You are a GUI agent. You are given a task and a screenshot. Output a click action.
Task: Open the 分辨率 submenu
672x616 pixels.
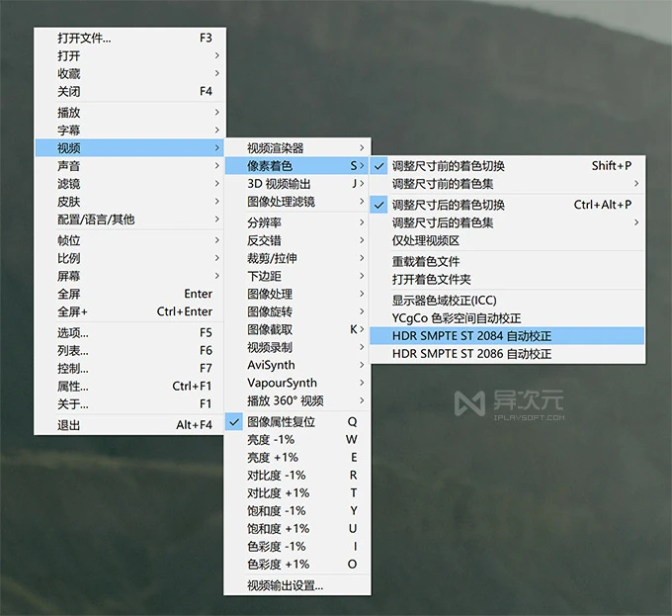pyautogui.click(x=297, y=222)
